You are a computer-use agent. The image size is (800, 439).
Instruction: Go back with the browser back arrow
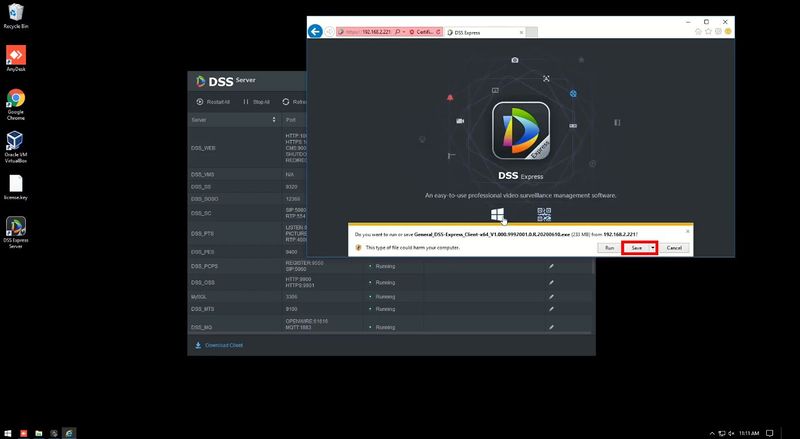315,32
